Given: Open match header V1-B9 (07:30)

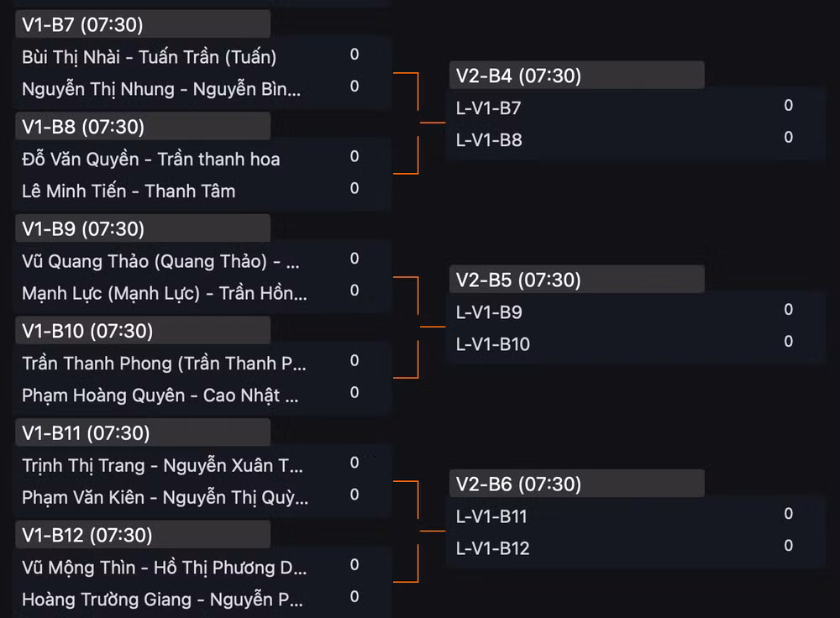Looking at the screenshot, I should point(143,228).
